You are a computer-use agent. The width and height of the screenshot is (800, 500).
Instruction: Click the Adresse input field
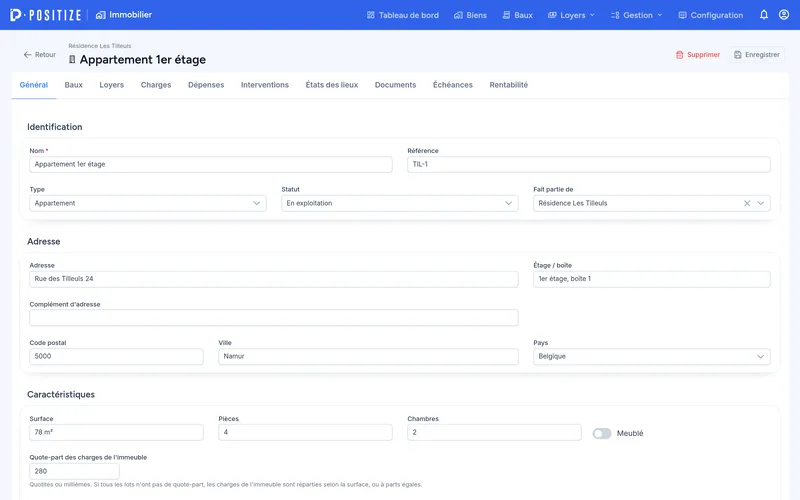[x=274, y=279]
